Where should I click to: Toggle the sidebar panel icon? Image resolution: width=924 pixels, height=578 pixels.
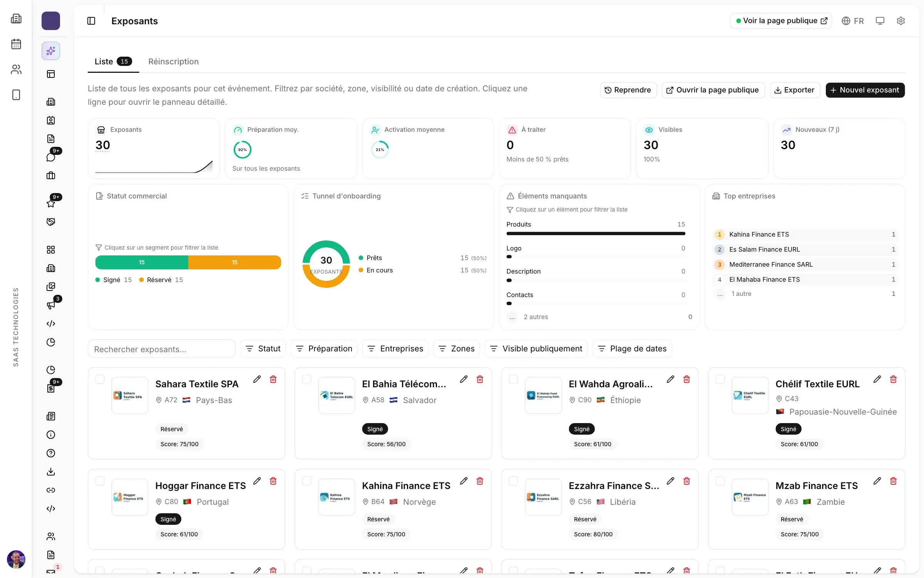click(91, 21)
